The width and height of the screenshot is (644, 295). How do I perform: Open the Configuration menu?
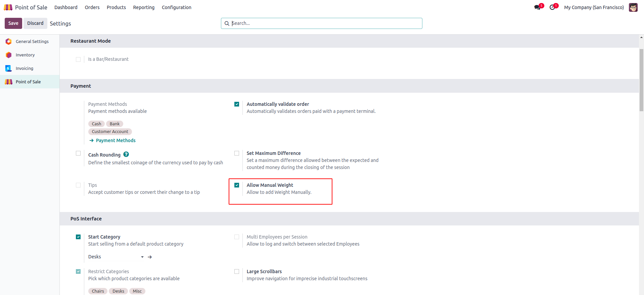pos(176,7)
